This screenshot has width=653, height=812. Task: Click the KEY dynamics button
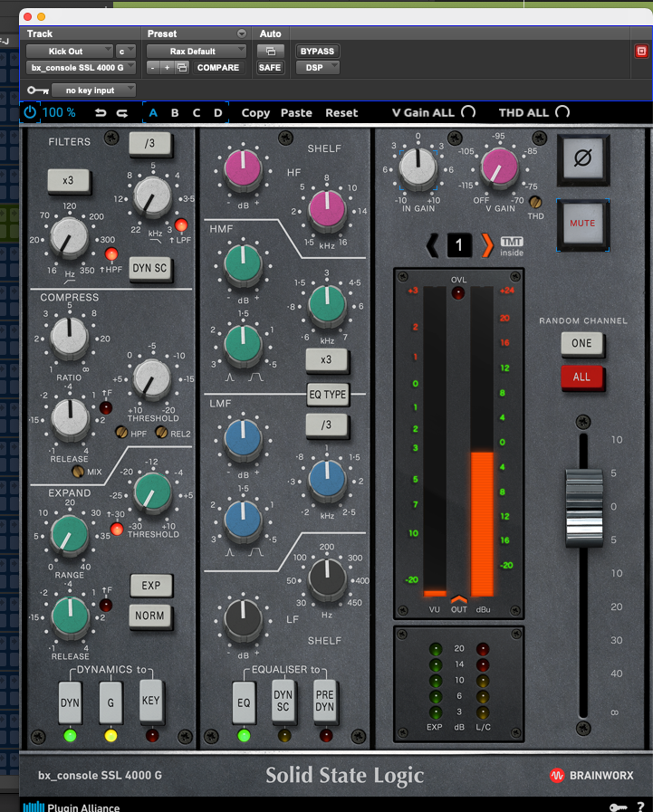151,701
